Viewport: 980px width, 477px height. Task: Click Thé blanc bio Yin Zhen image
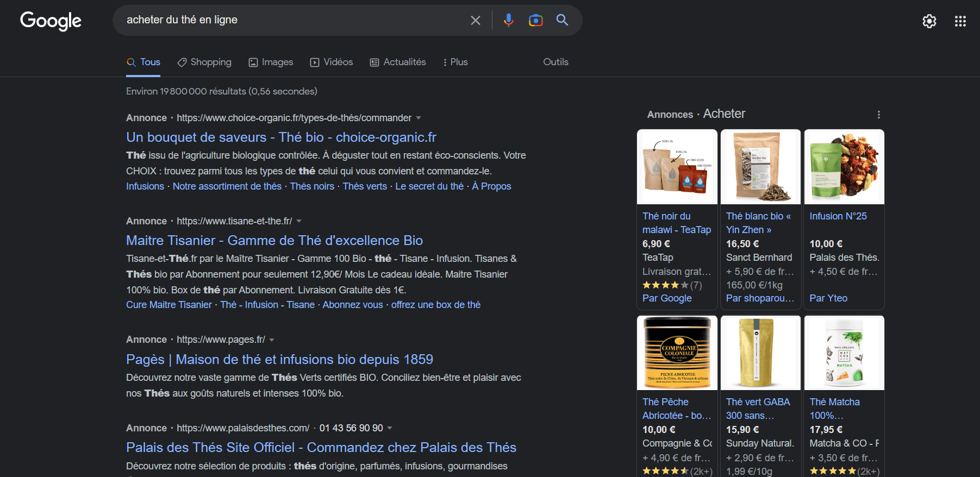[x=760, y=167]
